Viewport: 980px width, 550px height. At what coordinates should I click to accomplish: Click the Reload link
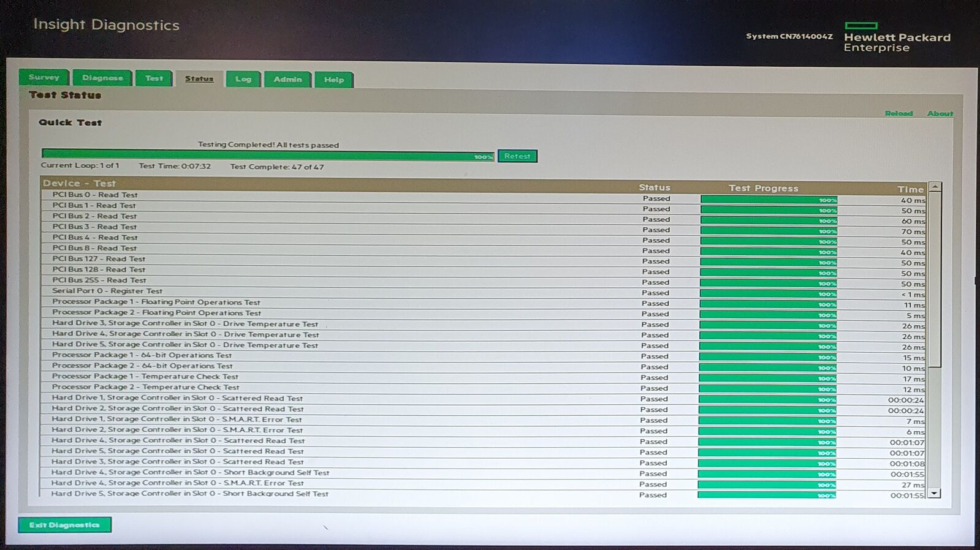[898, 113]
